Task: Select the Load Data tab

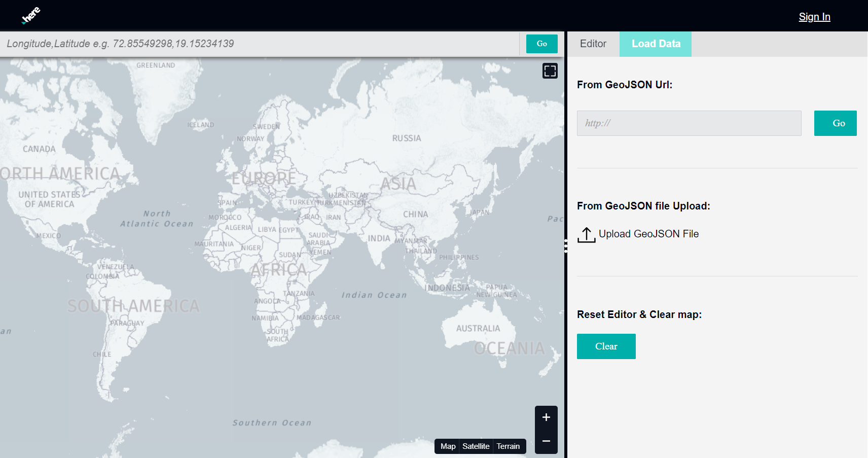Action: 656,44
